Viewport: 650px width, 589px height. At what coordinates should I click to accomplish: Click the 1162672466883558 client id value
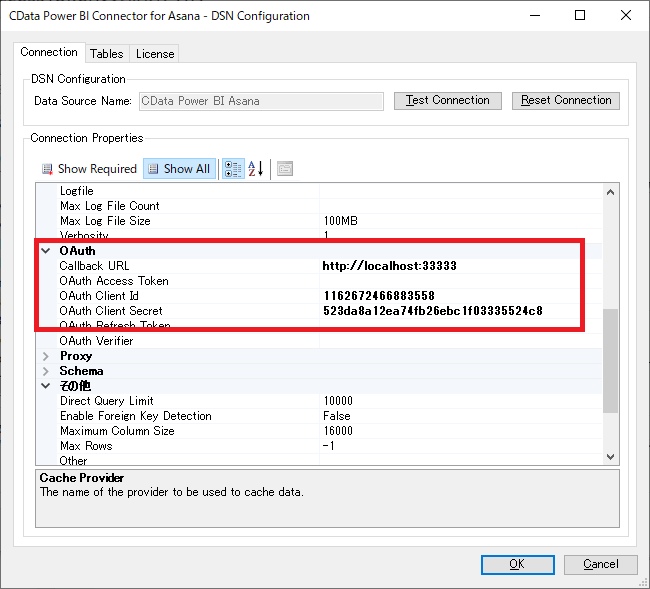click(379, 296)
